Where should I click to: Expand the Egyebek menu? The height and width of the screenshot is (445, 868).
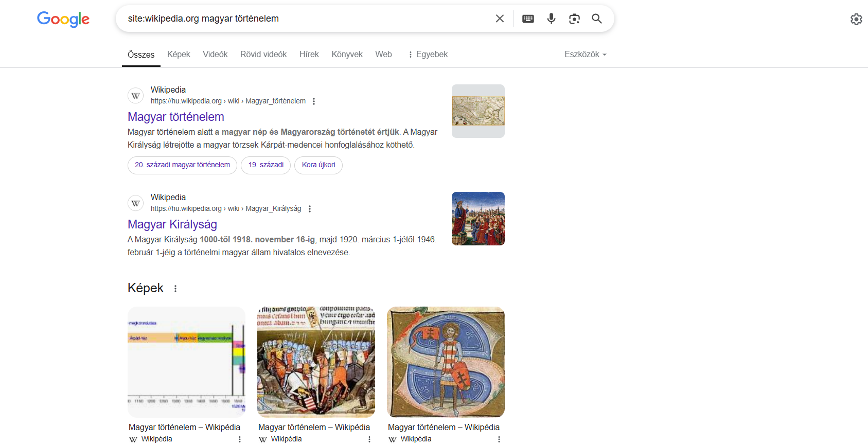(x=428, y=54)
